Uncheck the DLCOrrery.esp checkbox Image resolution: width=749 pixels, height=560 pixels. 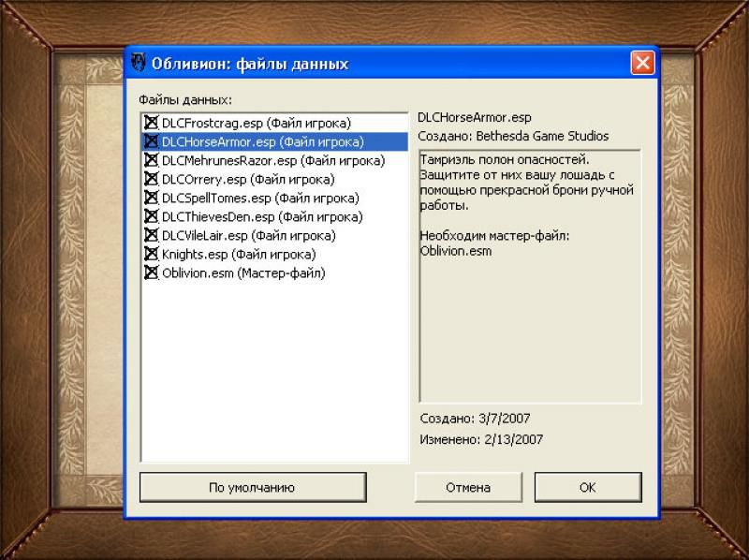151,179
